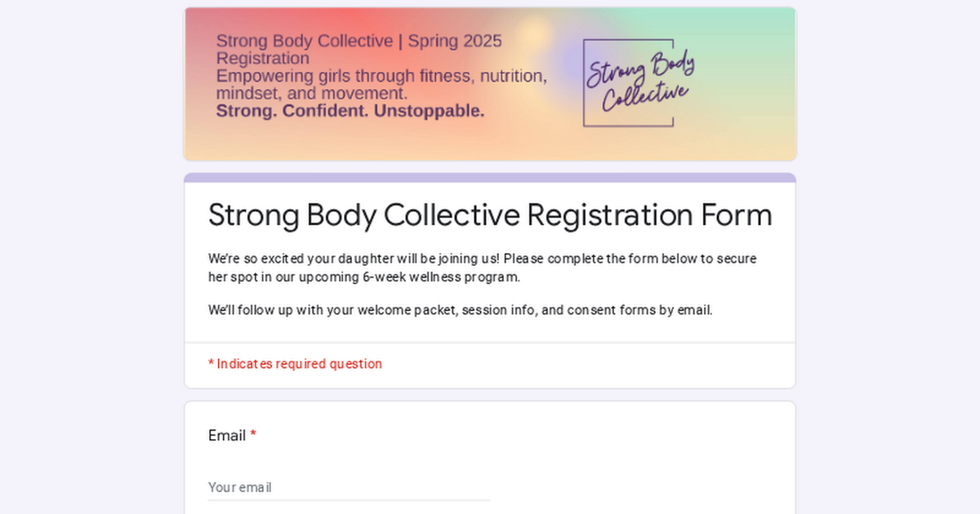Click the 'Empowering girls through fitness' banner line
The height and width of the screenshot is (514, 980).
[x=381, y=76]
